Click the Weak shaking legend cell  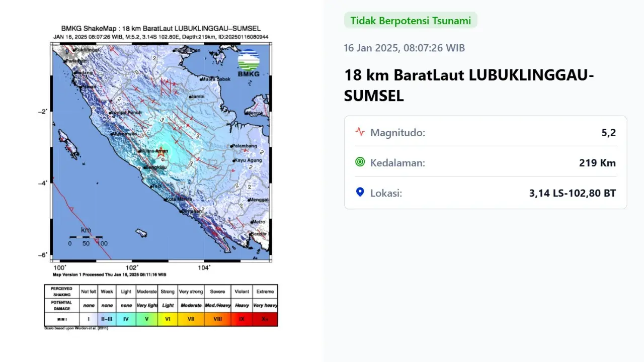(x=107, y=292)
